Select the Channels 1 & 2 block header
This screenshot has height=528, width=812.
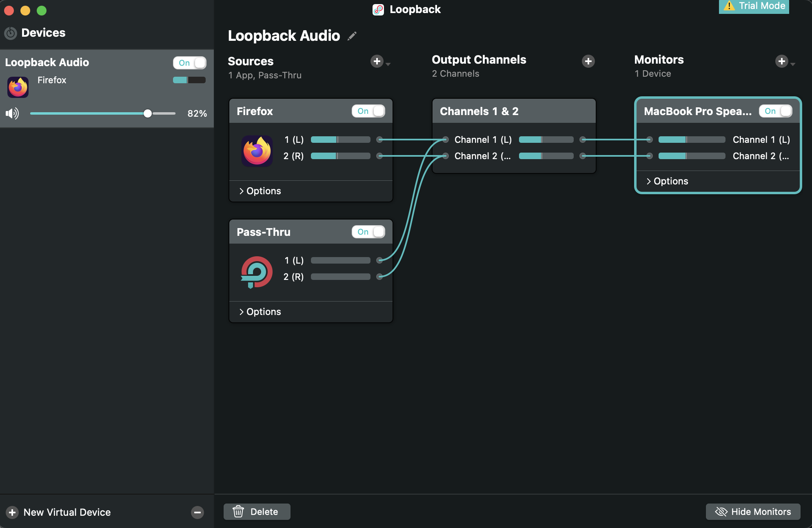pyautogui.click(x=514, y=111)
